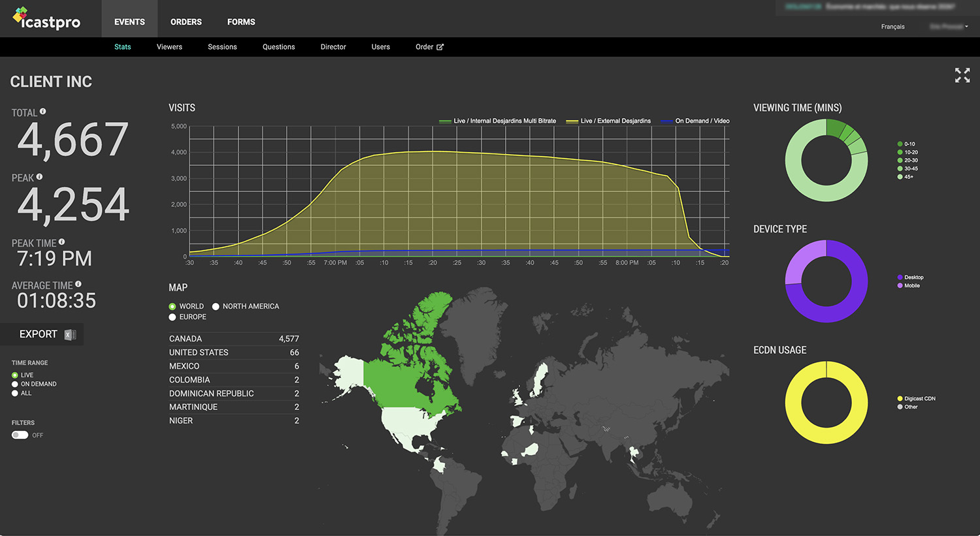Select the NORTH AMERICA map view
This screenshot has height=536, width=980.
tap(216, 306)
